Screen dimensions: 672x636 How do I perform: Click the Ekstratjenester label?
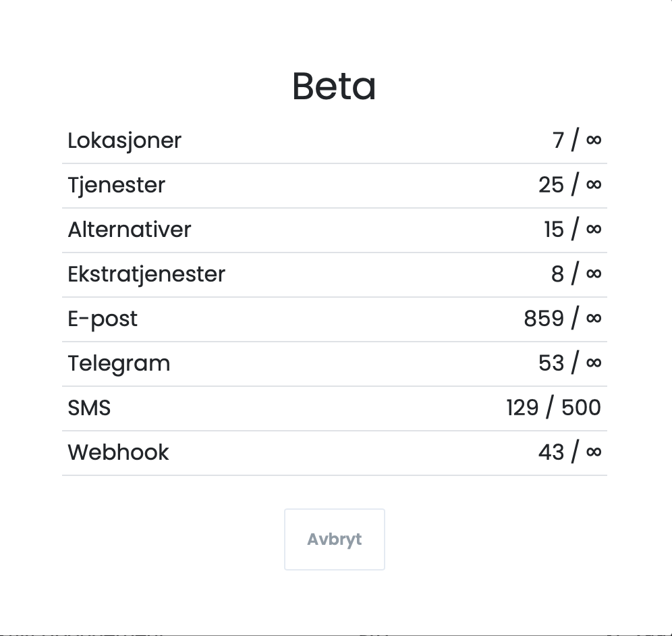click(x=146, y=274)
